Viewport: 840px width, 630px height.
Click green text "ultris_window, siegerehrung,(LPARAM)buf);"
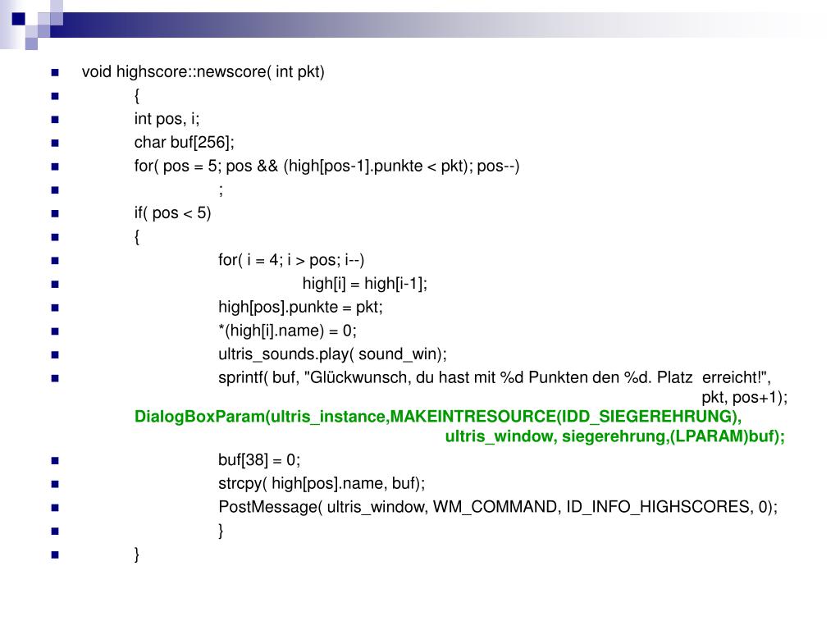(x=615, y=436)
